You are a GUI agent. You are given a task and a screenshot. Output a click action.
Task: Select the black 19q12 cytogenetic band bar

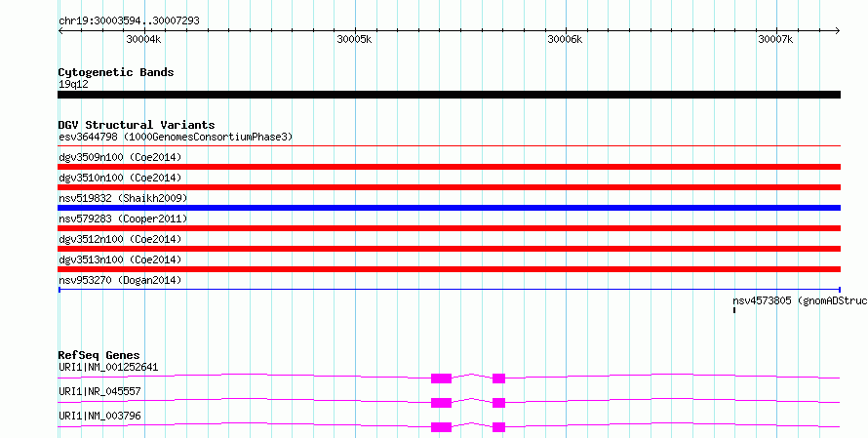[449, 95]
